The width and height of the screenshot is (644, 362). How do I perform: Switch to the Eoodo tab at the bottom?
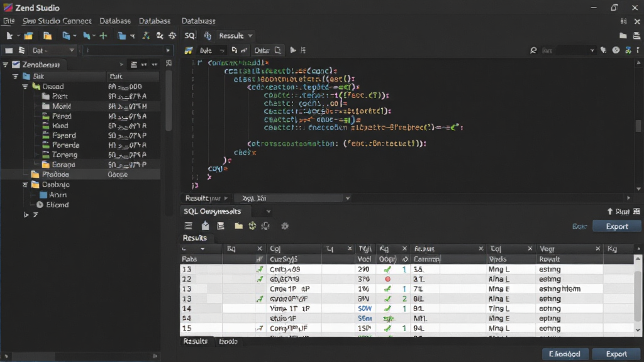tap(228, 341)
